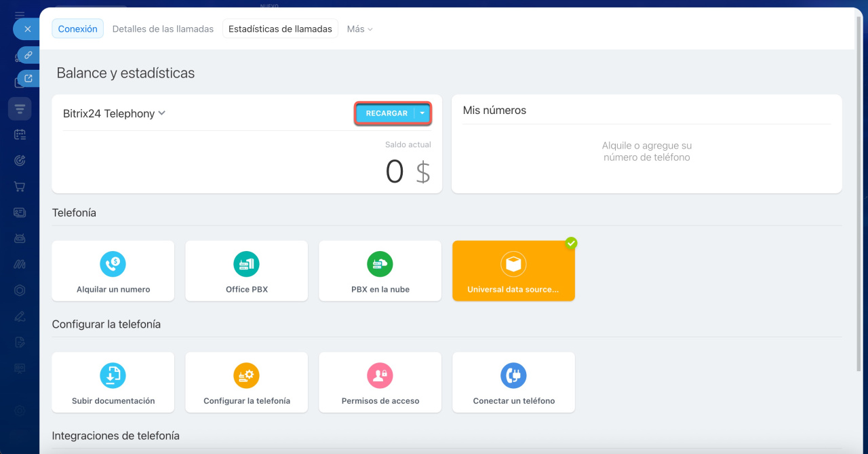Click the PBX en la nube icon
This screenshot has width=868, height=454.
(x=380, y=263)
